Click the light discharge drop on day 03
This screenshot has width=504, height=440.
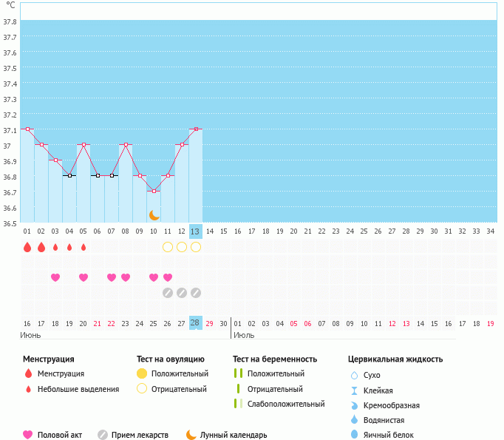click(x=55, y=247)
